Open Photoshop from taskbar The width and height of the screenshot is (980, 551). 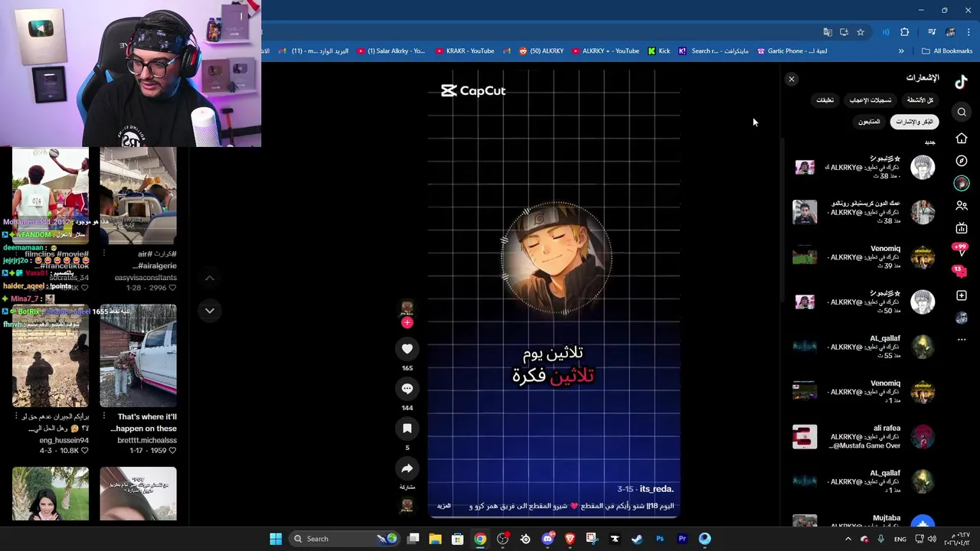point(660,539)
